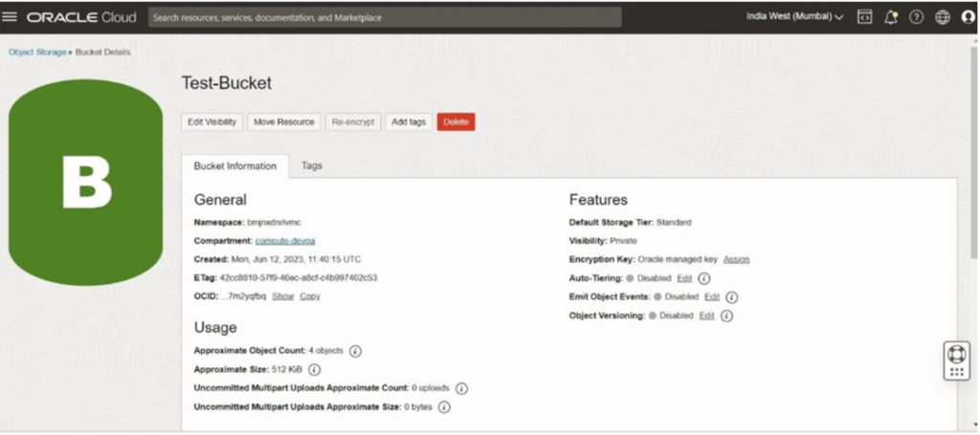Viewport: 980px width, 435px height.
Task: Click the Created date Mon, Jun 12, 2023
Action: 298,260
